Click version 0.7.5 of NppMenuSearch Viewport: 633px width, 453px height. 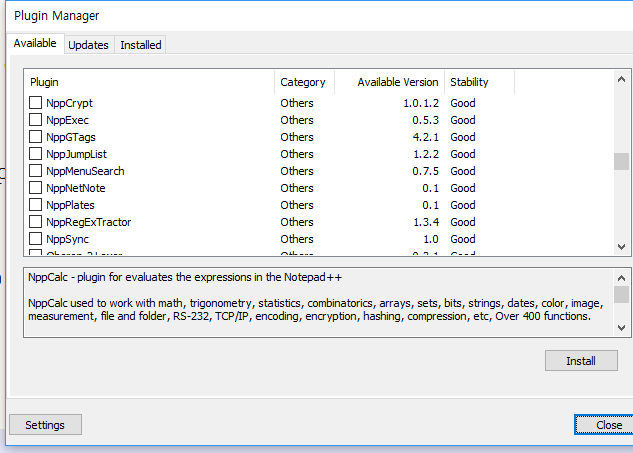coord(425,171)
